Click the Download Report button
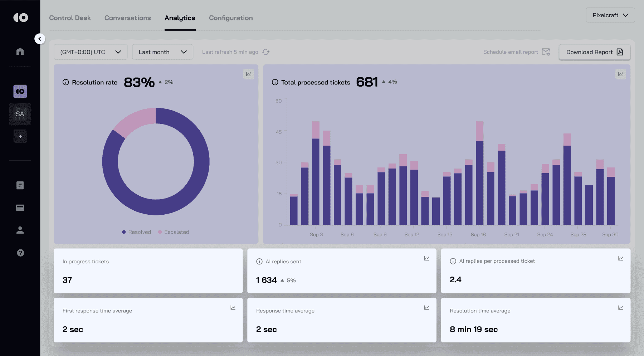This screenshot has height=356, width=644. [x=594, y=52]
